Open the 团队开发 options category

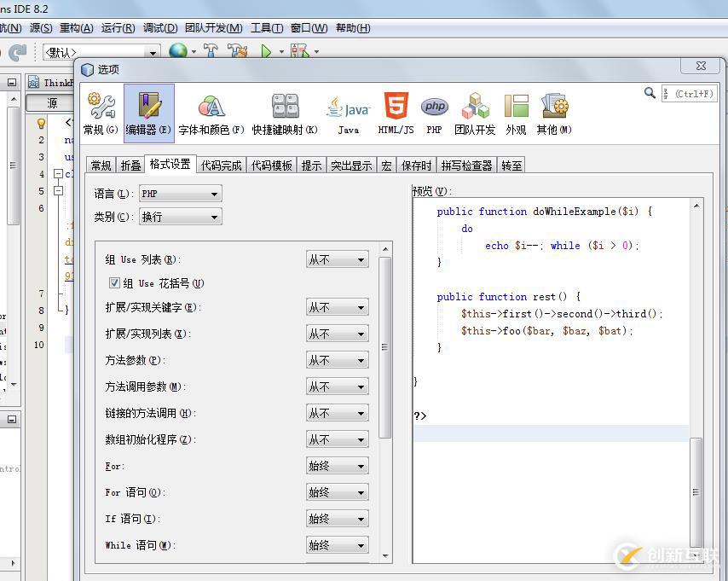(x=475, y=113)
